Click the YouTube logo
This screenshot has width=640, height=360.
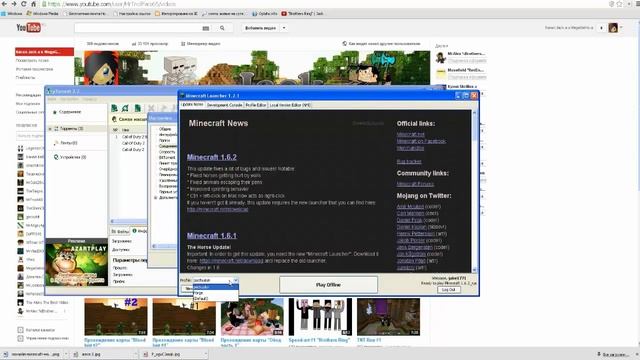coord(29,27)
